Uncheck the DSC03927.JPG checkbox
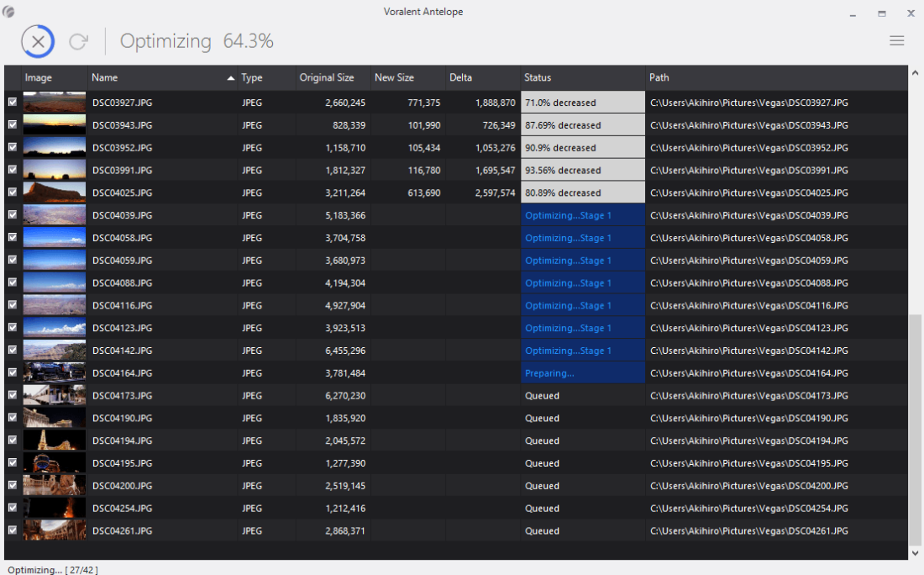This screenshot has width=924, height=575. click(12, 102)
